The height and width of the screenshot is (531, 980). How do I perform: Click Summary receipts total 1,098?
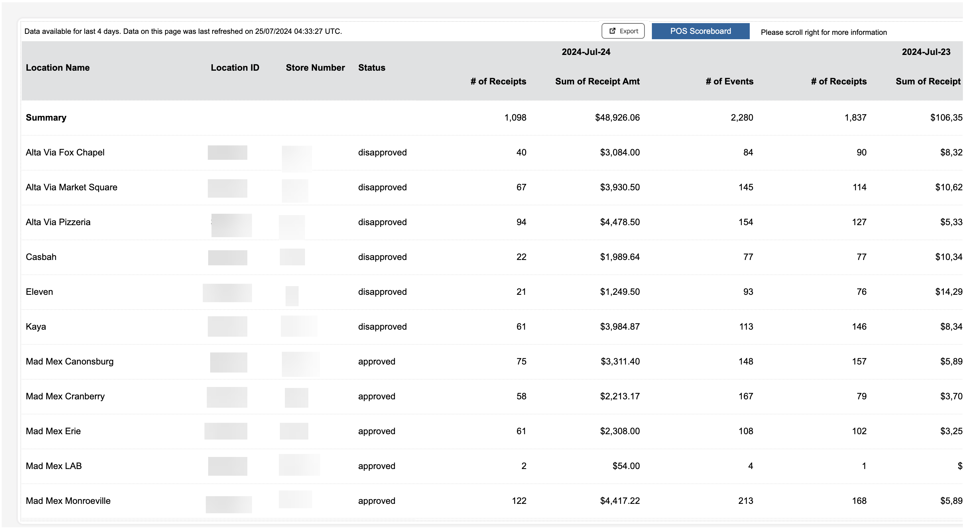(x=515, y=118)
